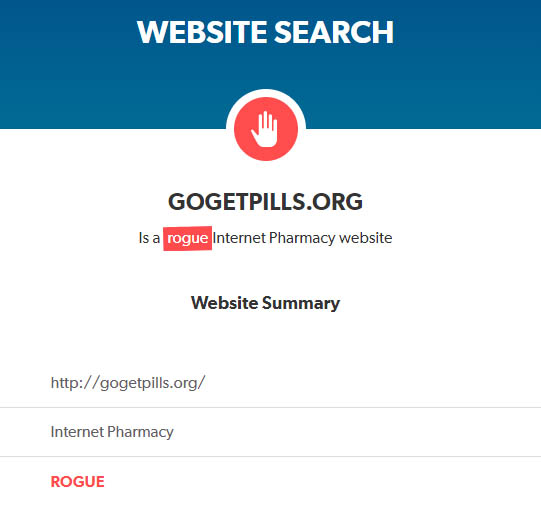Select the Website Summary section heading
The width and height of the screenshot is (541, 508).
tap(265, 303)
